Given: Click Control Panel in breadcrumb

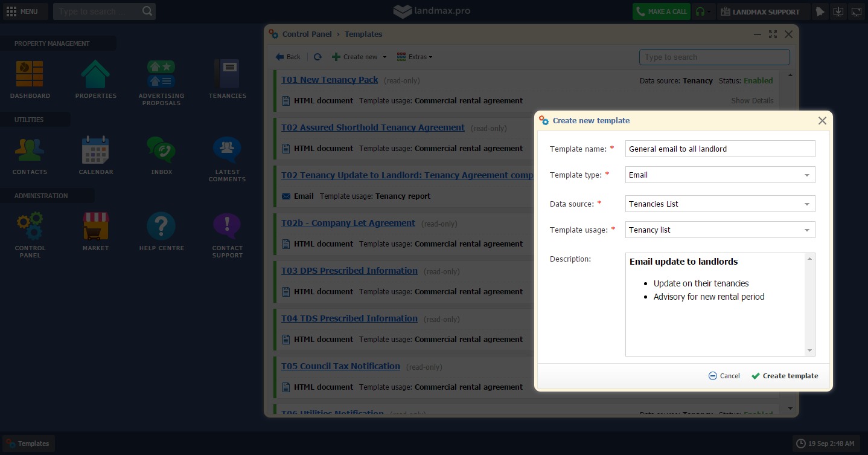Looking at the screenshot, I should tap(307, 34).
